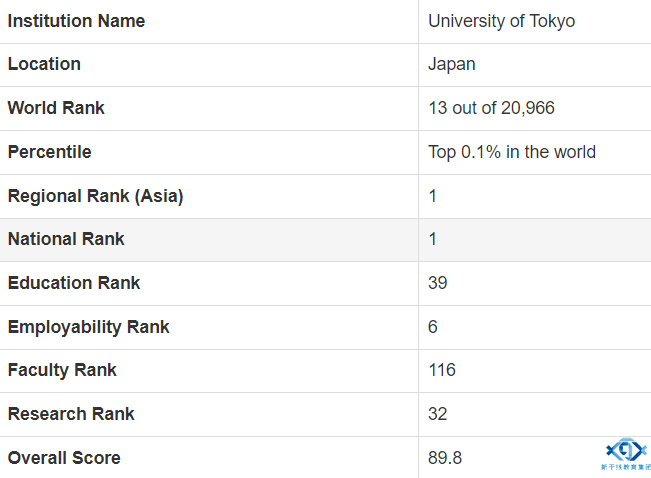Click Top 0.1% in the world text
The image size is (651, 478).
coord(512,152)
